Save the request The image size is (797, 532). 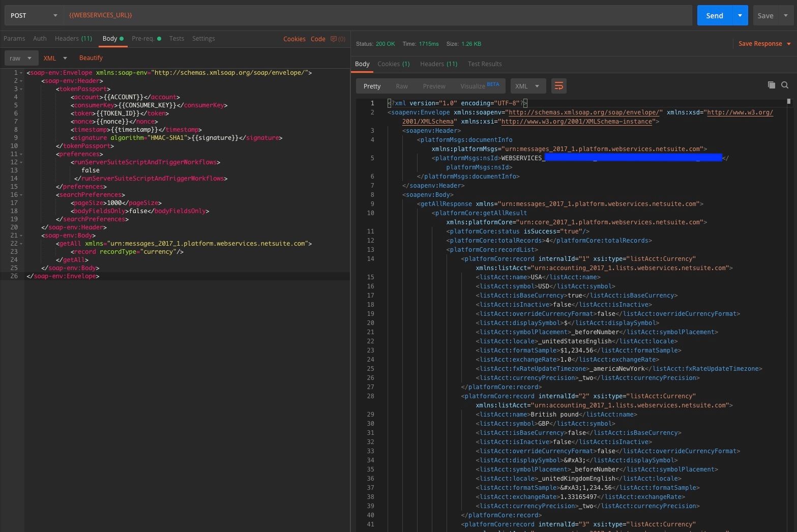click(765, 15)
